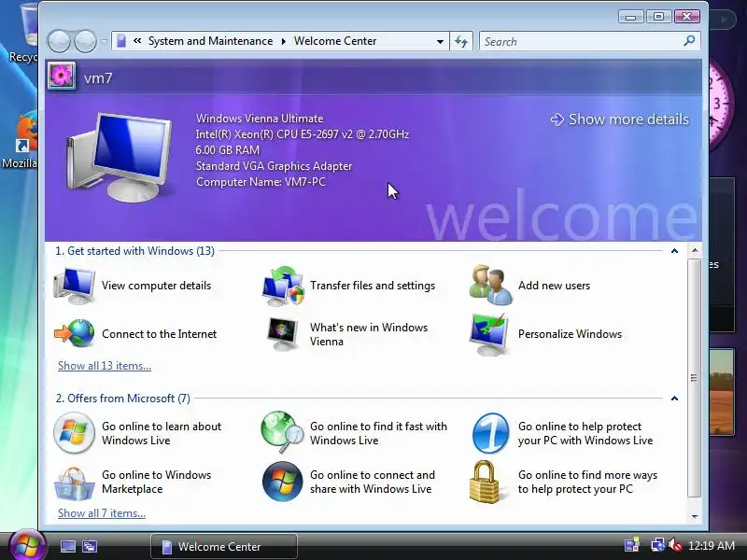Open the View computer details monitor icon
The height and width of the screenshot is (560, 747).
(x=74, y=286)
